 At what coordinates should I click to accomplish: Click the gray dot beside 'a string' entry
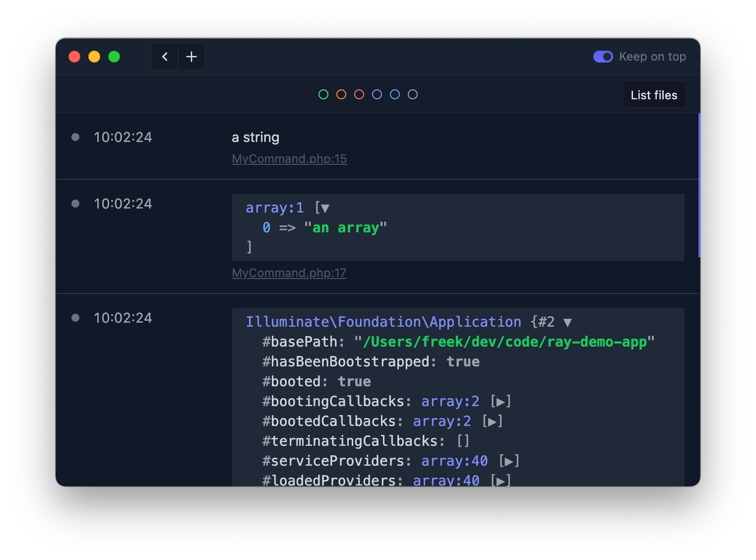point(75,137)
